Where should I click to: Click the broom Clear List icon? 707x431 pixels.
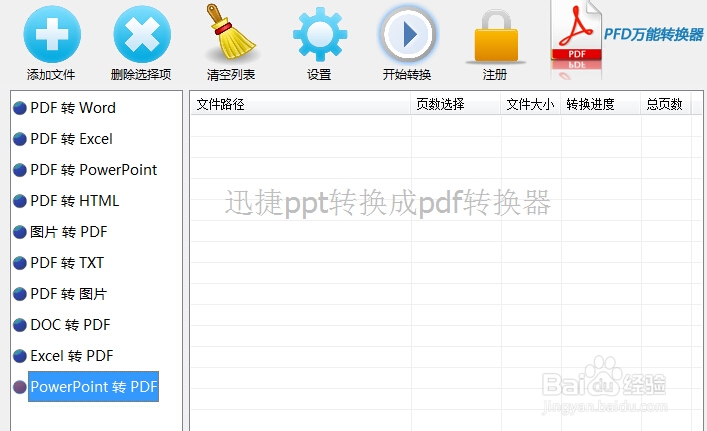coord(231,32)
